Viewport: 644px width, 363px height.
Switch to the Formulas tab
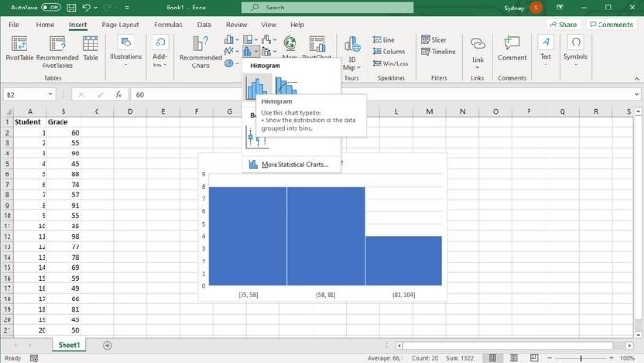168,25
